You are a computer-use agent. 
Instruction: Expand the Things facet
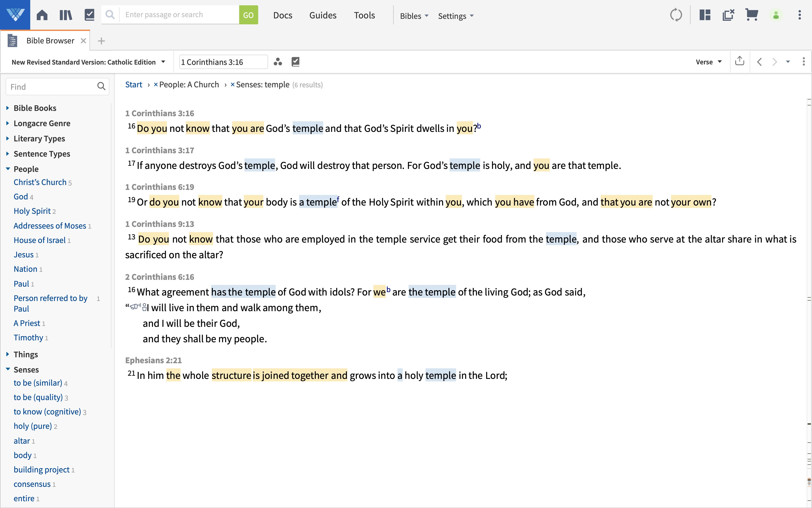tap(8, 354)
